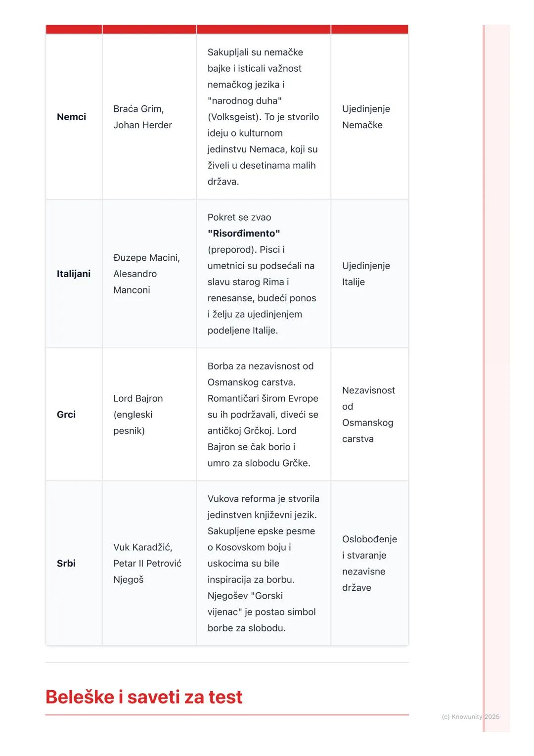Select the "Ujedinjenje Italije" cell
The height and width of the screenshot is (756, 534).
pyautogui.click(x=366, y=274)
